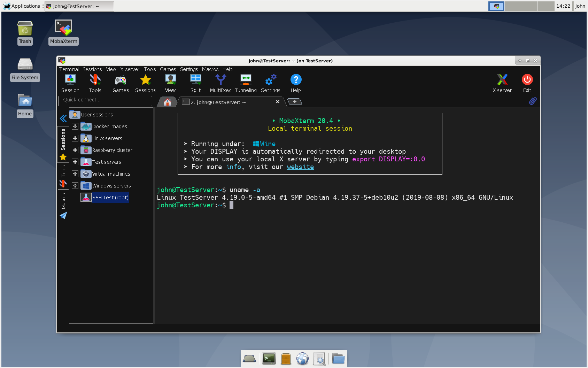Click the sidebar favorites star icon
Image resolution: width=588 pixels, height=368 pixels.
[63, 157]
